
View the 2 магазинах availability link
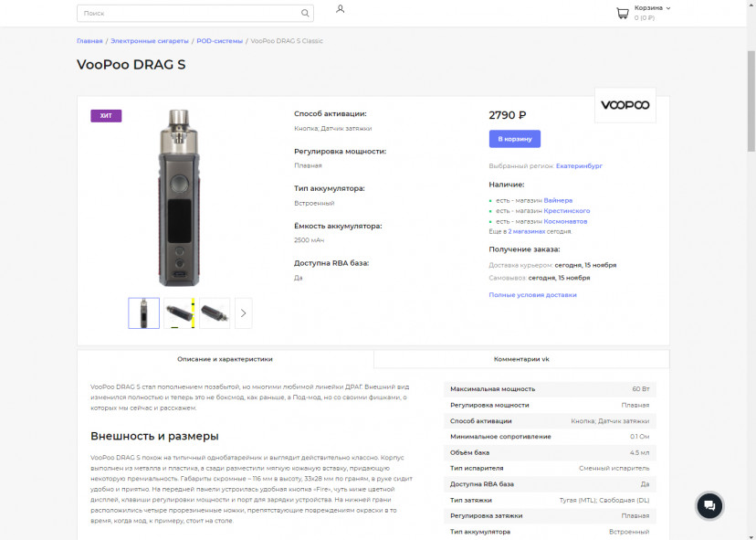pyautogui.click(x=527, y=232)
